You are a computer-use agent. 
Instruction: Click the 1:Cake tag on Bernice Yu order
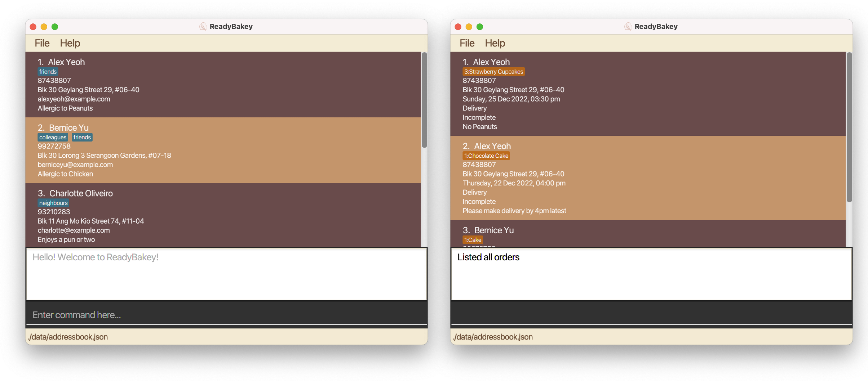[472, 240]
